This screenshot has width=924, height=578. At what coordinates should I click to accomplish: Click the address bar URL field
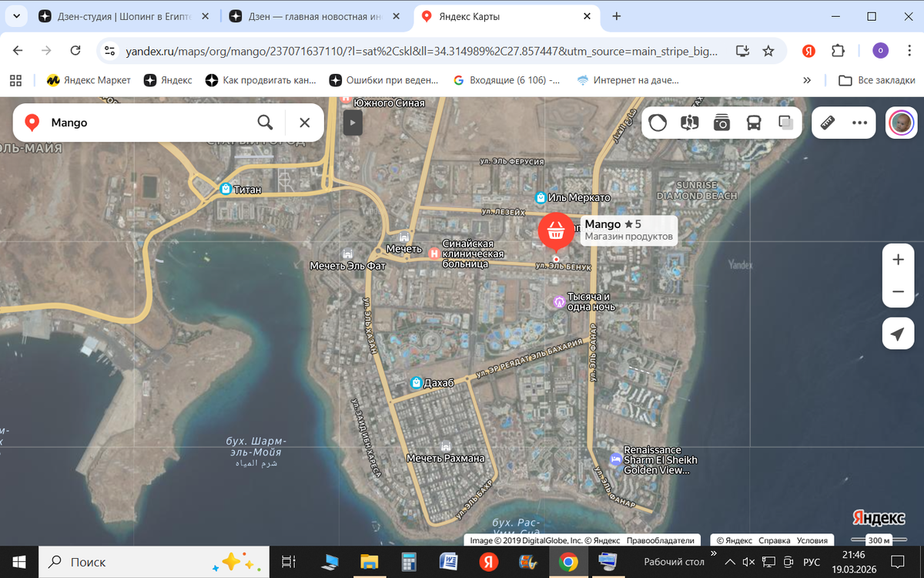(423, 51)
